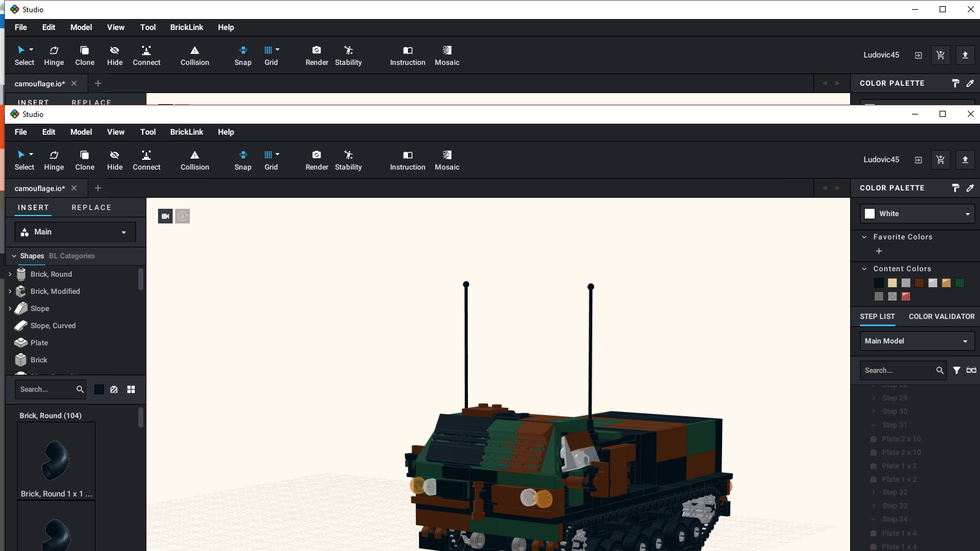Open the Color Validator tab

[941, 317]
